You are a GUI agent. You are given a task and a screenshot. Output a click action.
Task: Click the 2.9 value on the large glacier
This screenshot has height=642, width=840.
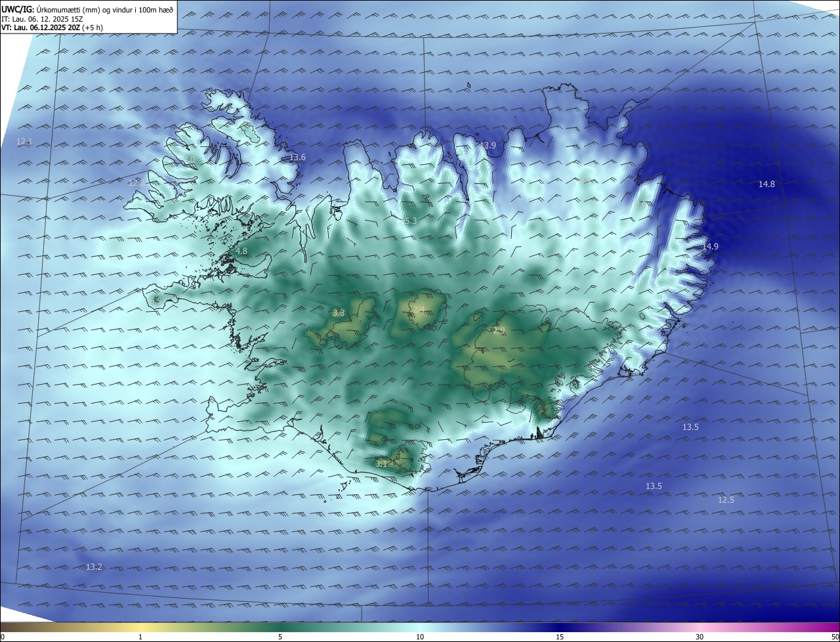pyautogui.click(x=499, y=331)
